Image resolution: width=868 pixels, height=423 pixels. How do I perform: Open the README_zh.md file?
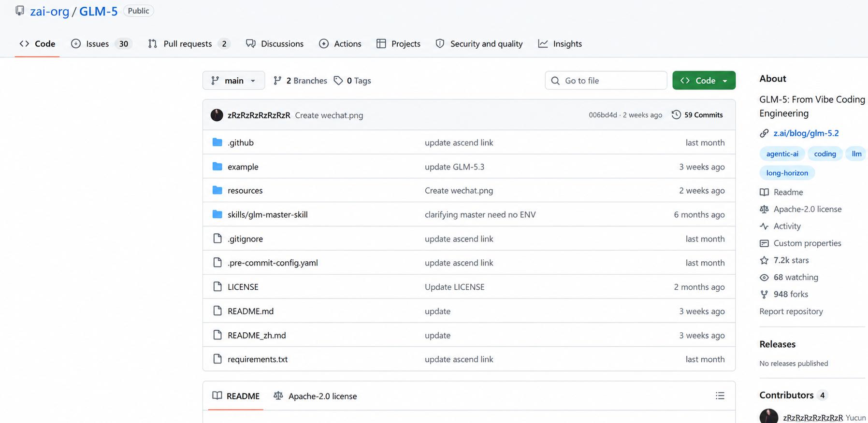point(257,335)
